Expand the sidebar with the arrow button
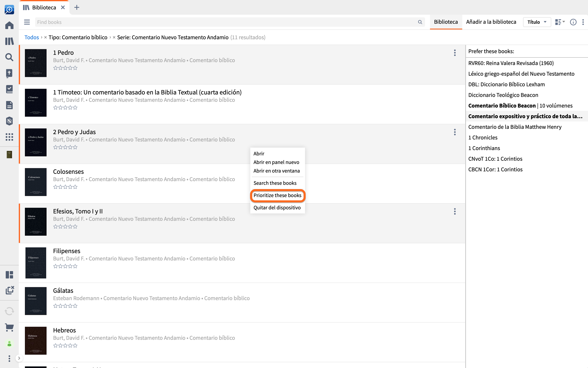The width and height of the screenshot is (588, 368). click(19, 358)
